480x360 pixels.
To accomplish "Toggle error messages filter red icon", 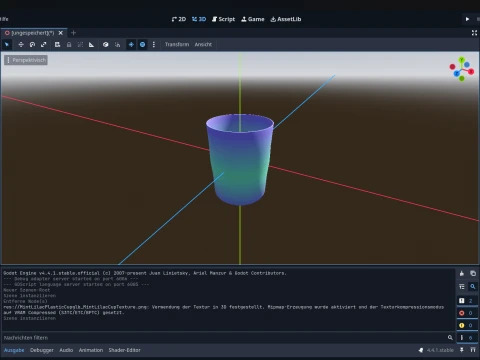I will pyautogui.click(x=466, y=313).
